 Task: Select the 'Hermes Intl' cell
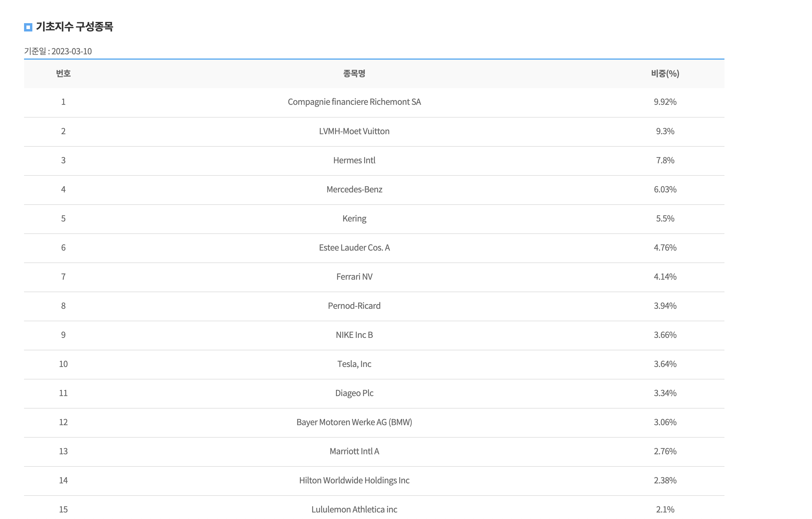click(354, 160)
